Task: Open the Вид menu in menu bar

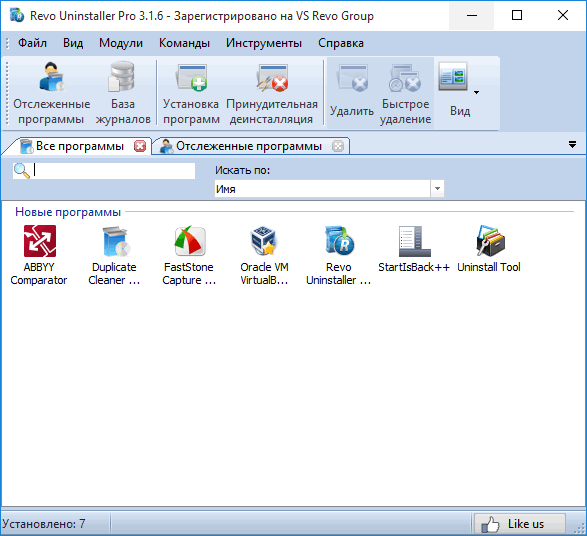Action: pos(73,43)
